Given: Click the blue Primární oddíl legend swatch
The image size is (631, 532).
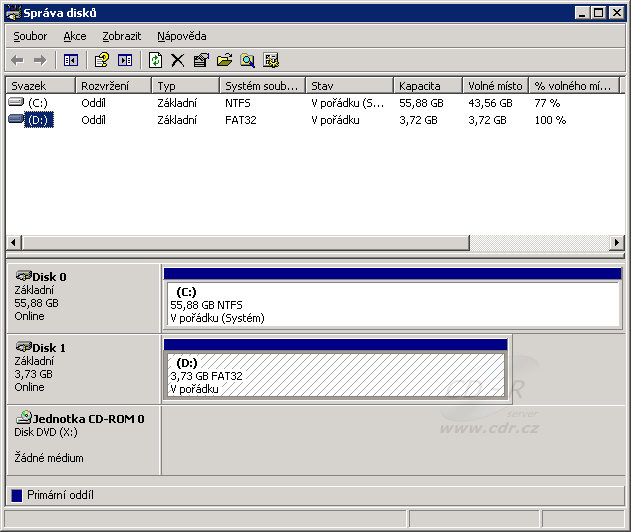Looking at the screenshot, I should [x=16, y=495].
